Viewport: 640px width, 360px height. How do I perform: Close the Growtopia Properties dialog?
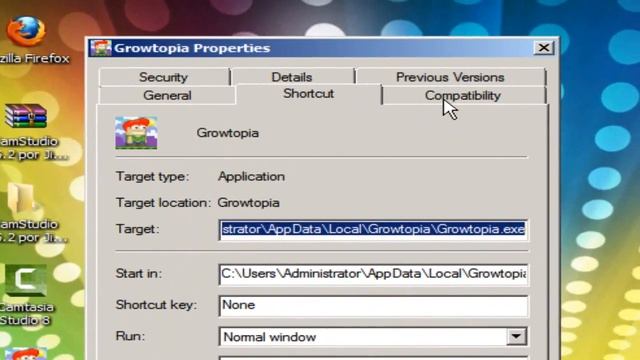[x=544, y=48]
